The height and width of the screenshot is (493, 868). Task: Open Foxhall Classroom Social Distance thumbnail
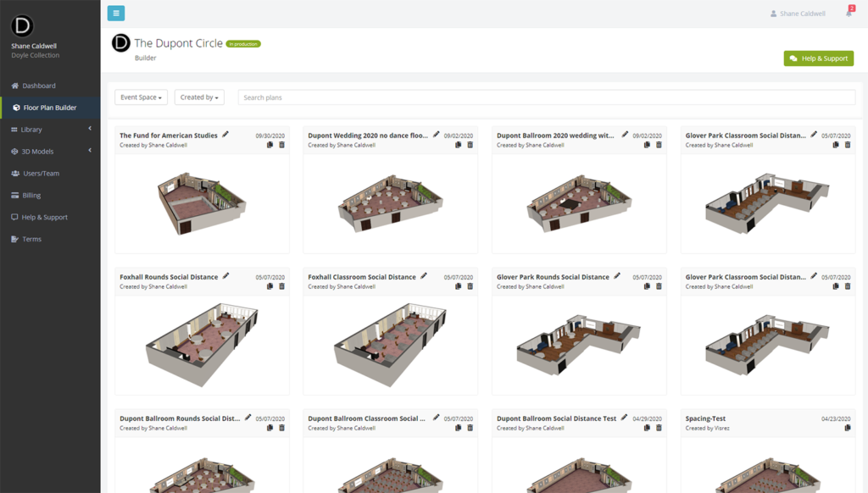390,345
